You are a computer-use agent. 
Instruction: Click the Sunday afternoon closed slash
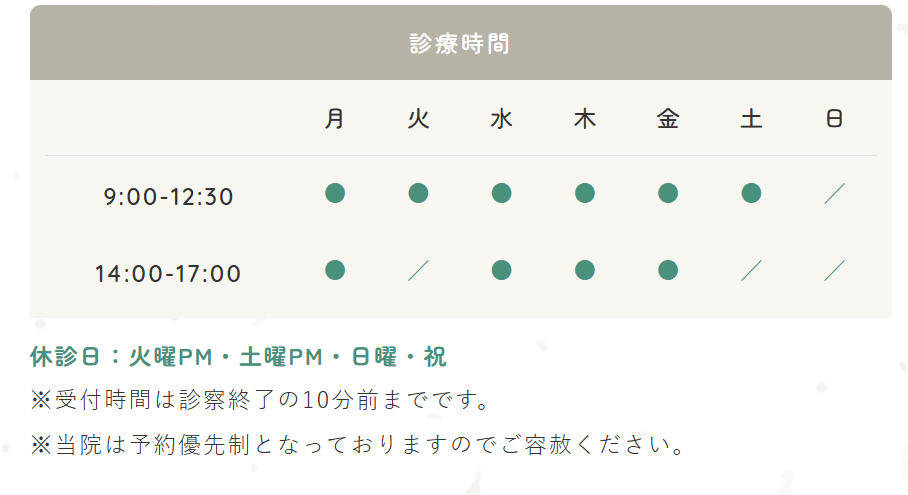click(x=835, y=270)
